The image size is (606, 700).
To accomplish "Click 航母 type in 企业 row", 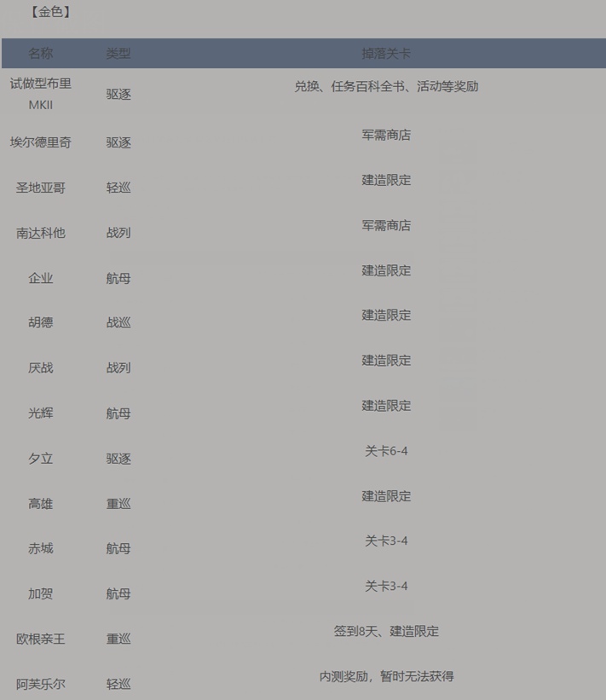I will click(118, 278).
